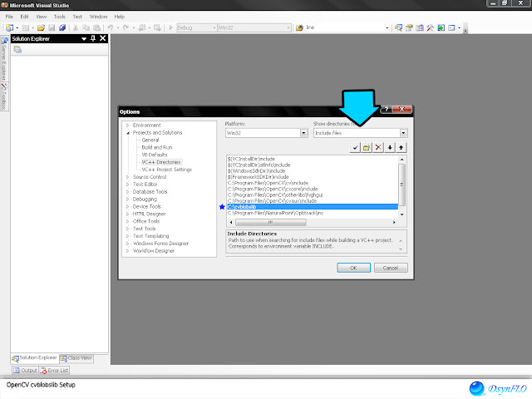Click the Find text input field
532x399 pixels.
(344, 27)
